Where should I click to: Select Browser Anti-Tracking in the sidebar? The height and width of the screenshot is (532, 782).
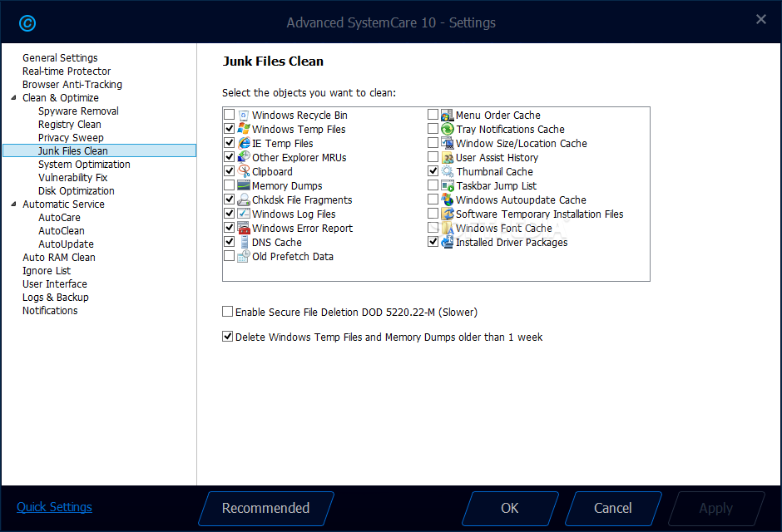[x=72, y=85]
